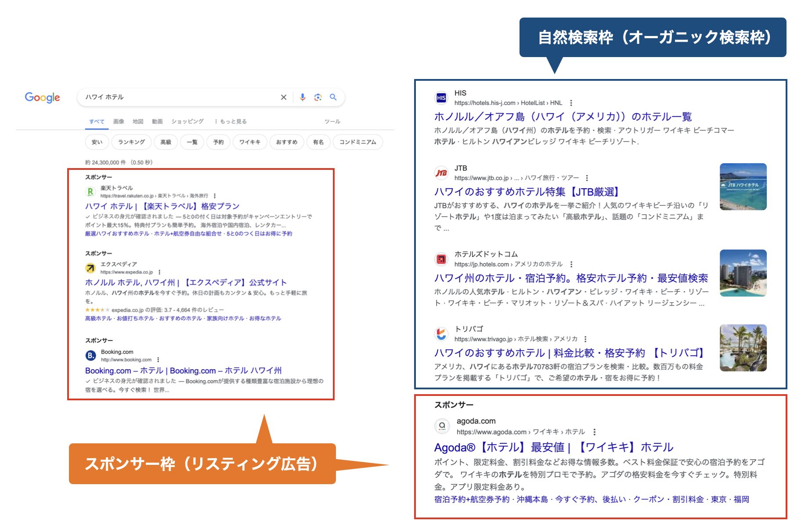Open three-dot menu beside JTB result URL
Viewport: 801px width, 532px height.
[x=587, y=178]
